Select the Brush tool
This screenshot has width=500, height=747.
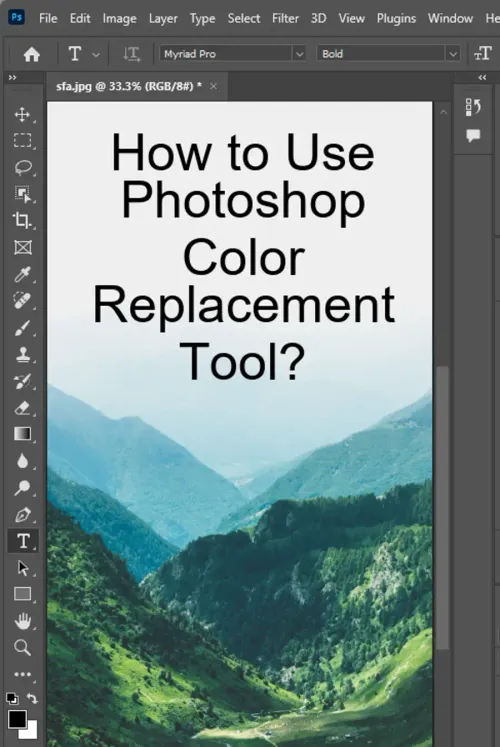22,328
